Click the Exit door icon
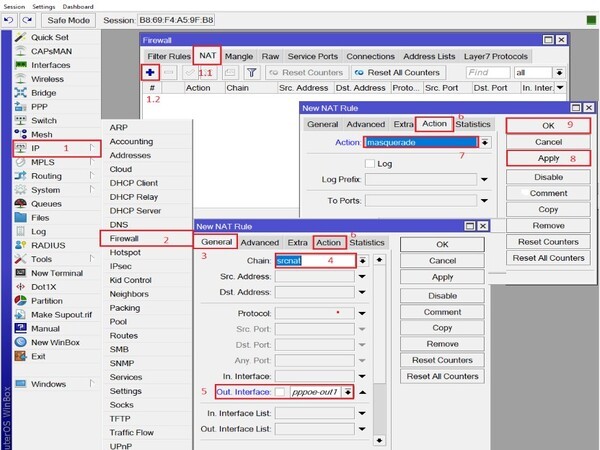Viewport: 600px width, 450px height. click(20, 356)
